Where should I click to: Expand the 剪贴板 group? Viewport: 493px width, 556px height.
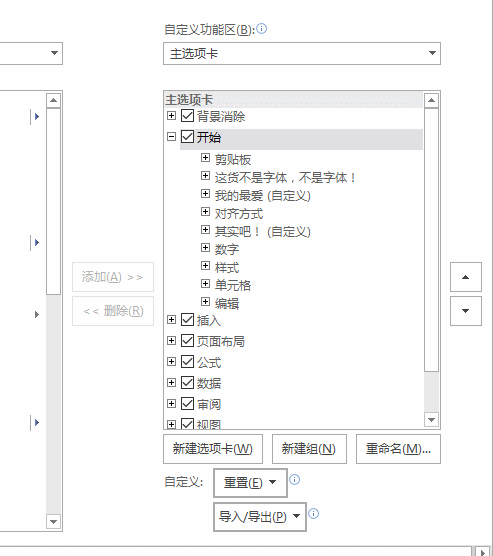coord(205,157)
